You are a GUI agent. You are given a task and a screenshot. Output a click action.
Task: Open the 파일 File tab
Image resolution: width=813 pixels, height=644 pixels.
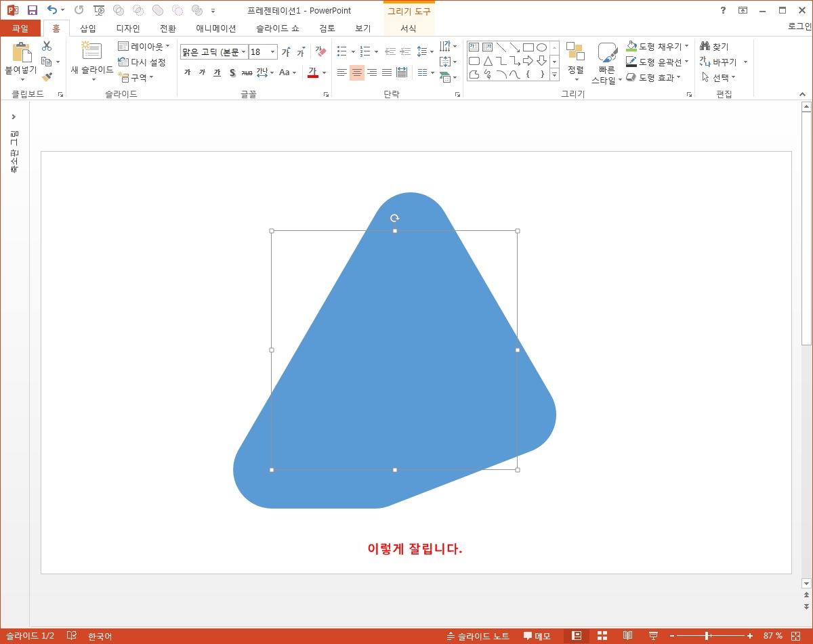tap(20, 28)
